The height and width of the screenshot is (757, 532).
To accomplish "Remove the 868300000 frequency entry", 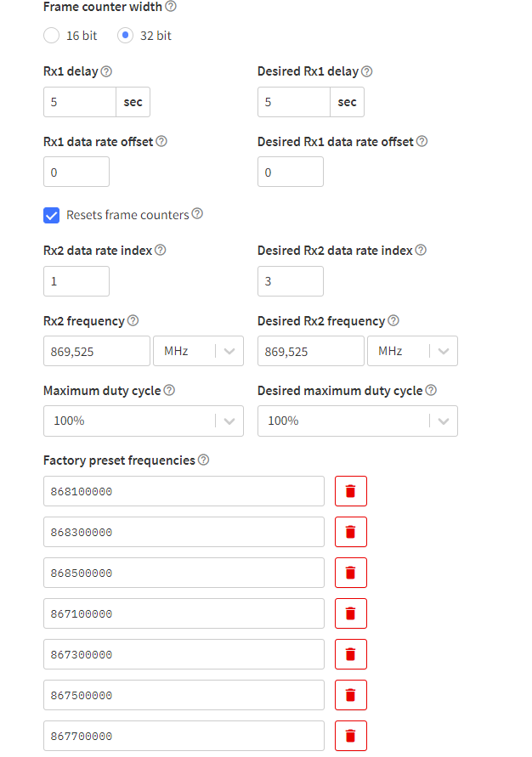I will (351, 532).
